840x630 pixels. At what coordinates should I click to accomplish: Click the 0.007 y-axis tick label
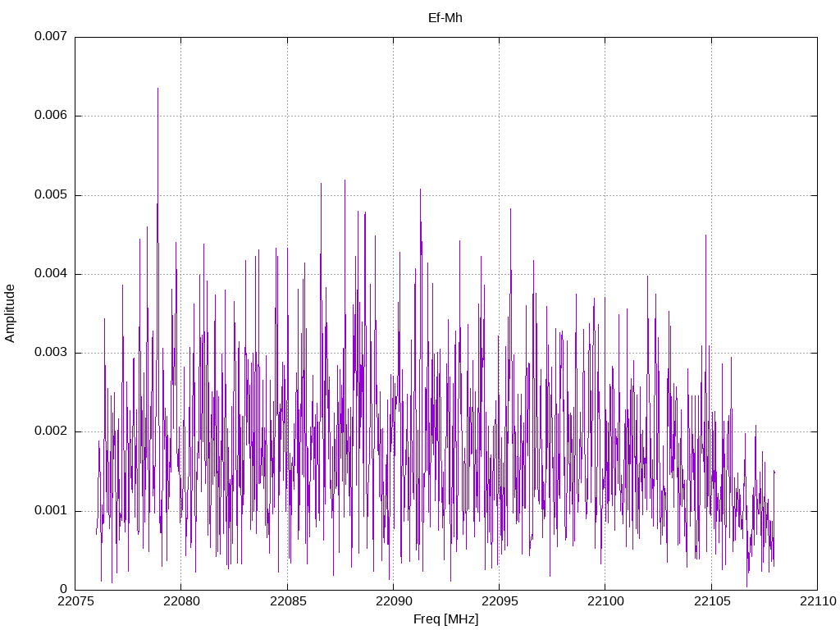[x=50, y=37]
